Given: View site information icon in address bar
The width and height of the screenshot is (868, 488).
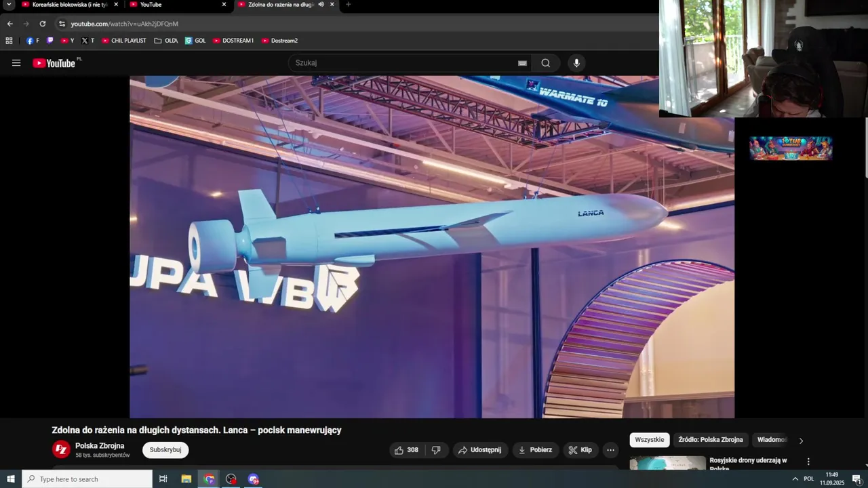Looking at the screenshot, I should (x=62, y=24).
